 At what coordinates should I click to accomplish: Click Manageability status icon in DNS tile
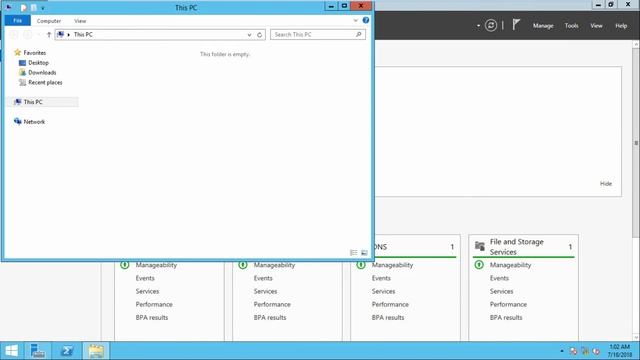pyautogui.click(x=361, y=265)
